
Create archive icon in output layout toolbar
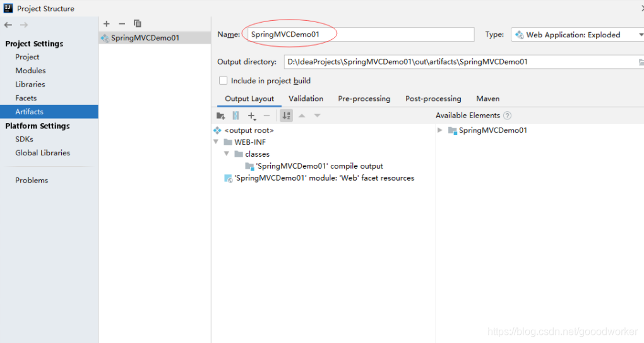pos(236,116)
